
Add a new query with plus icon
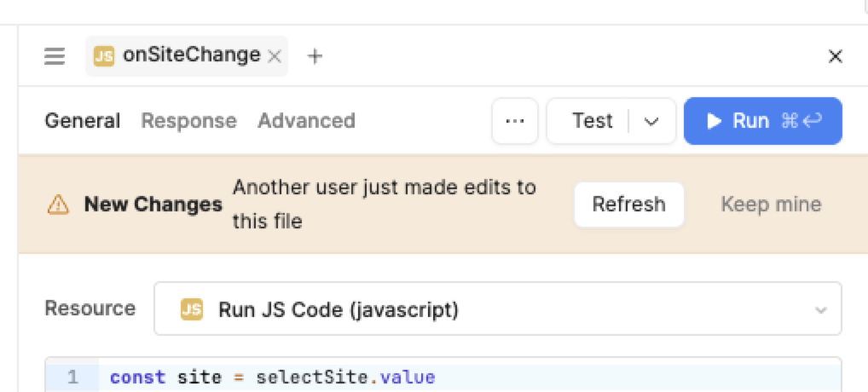click(x=315, y=56)
